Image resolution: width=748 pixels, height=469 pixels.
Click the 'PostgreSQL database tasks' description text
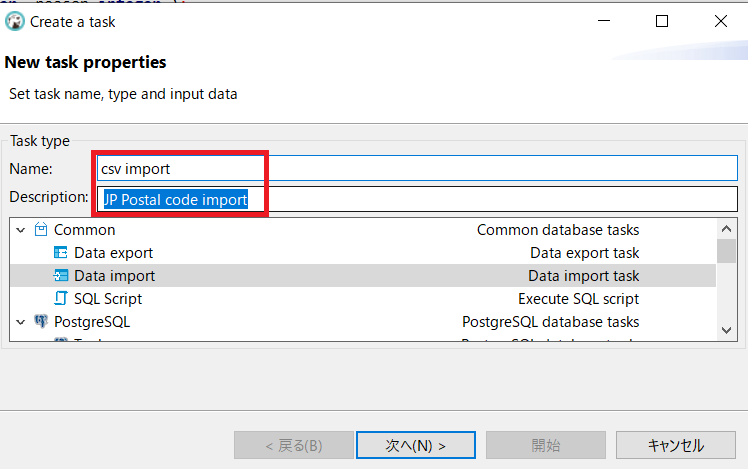coord(551,322)
